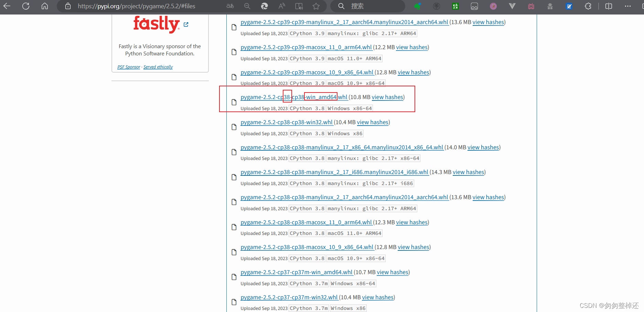Download pygame-2.5.2-cp39 manylinux aarch64 wheel
This screenshot has height=312, width=644.
point(344,22)
